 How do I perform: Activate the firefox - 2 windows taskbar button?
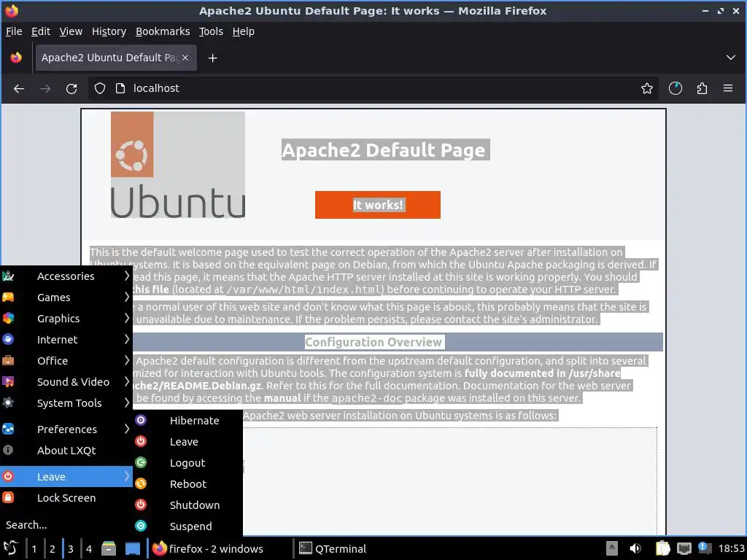point(219,548)
